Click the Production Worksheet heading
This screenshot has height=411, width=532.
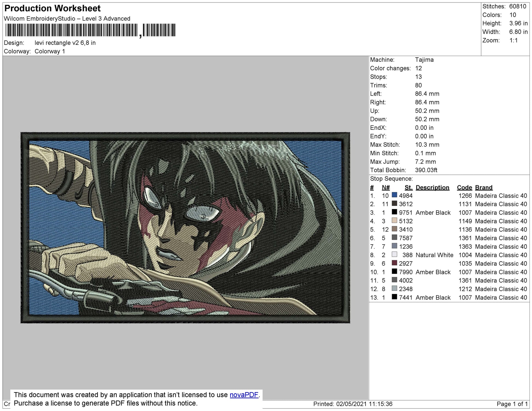tap(52, 8)
